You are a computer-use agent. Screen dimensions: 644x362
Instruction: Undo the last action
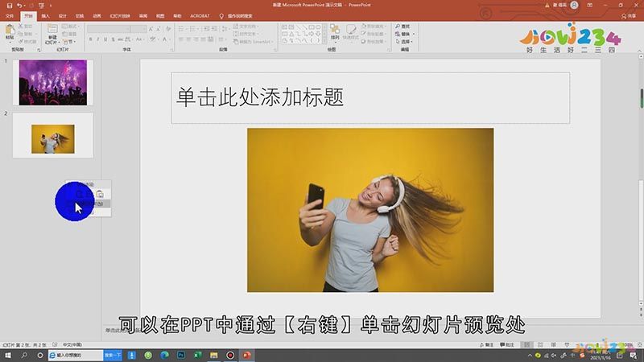pos(19,6)
